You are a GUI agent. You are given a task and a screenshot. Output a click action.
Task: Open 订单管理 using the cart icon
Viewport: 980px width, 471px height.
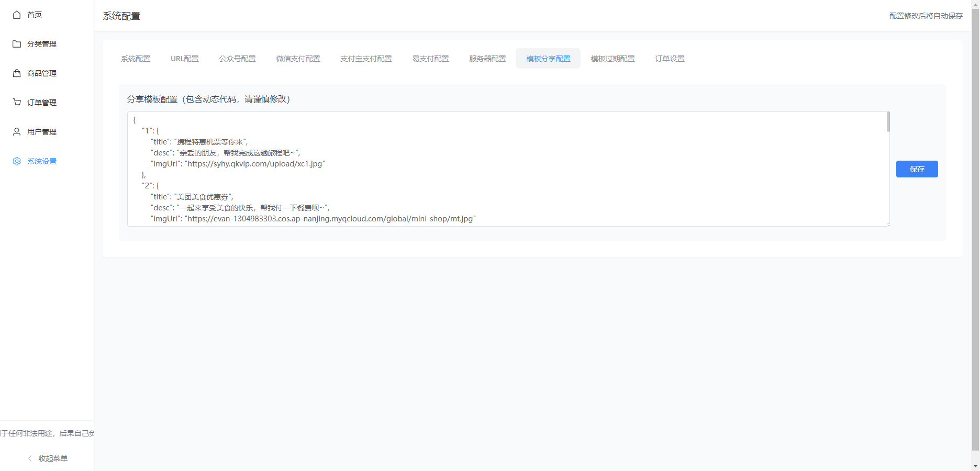pos(16,102)
